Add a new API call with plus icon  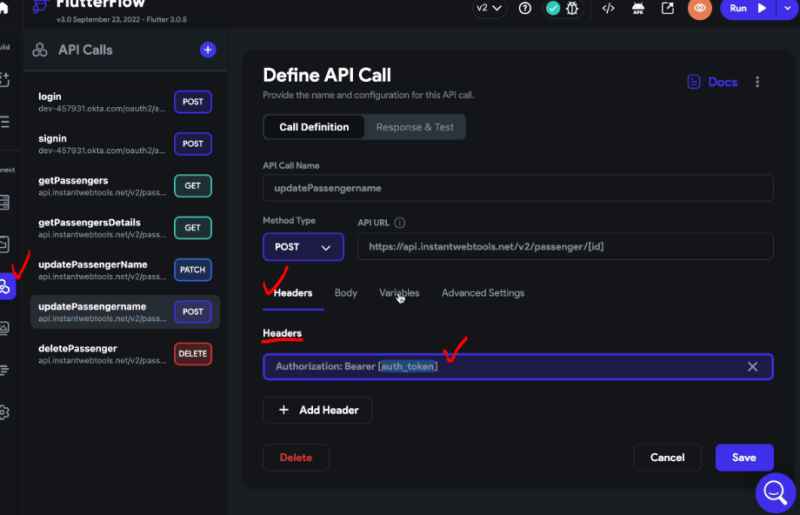(208, 50)
